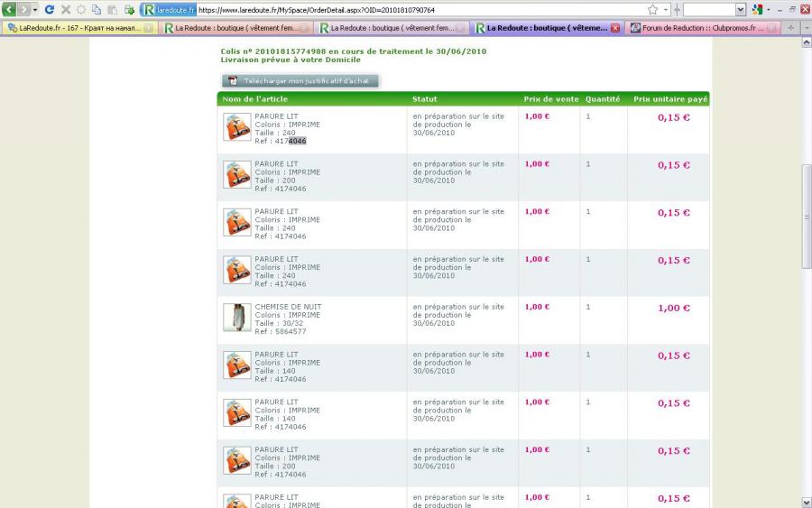
Task: Expand the bookmark star dropdown arrow
Action: pos(666,9)
